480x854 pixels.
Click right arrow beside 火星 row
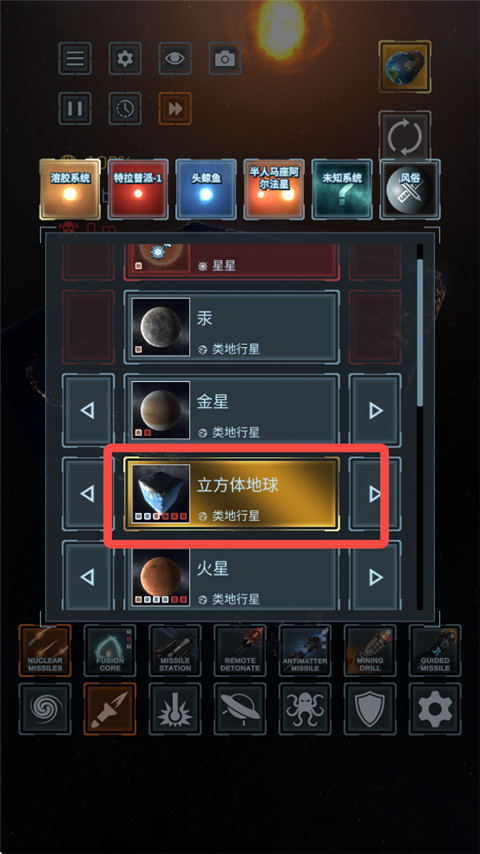[x=375, y=576]
